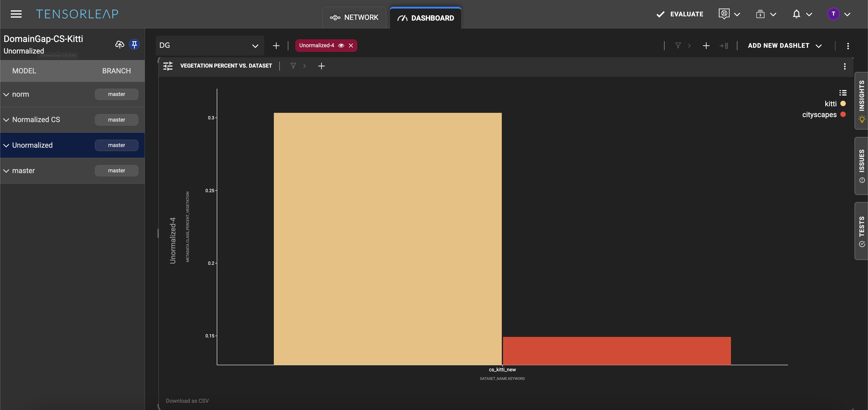Click the chart legend list icon
This screenshot has width=868, height=410.
pyautogui.click(x=842, y=93)
